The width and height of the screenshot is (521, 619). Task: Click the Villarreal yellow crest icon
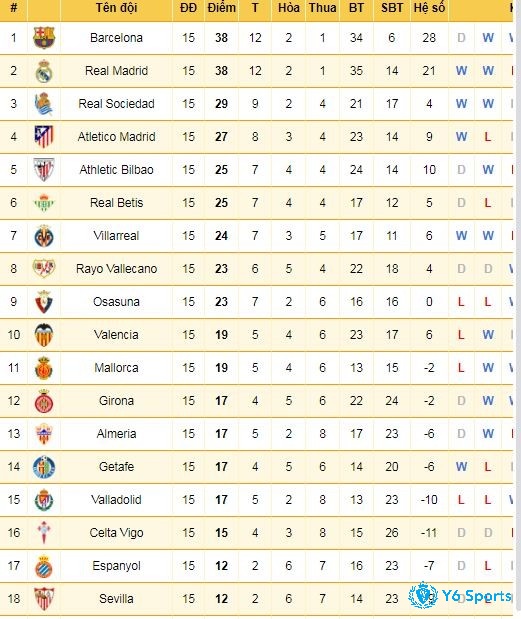click(44, 236)
